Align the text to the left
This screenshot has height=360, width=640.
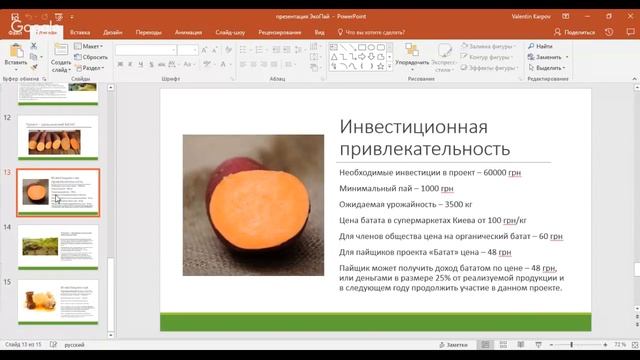point(243,64)
